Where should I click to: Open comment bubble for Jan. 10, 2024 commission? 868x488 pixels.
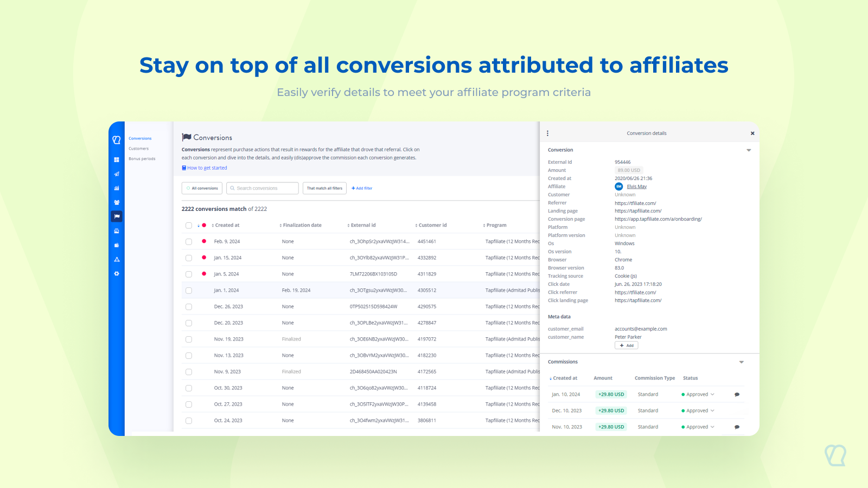coord(737,395)
